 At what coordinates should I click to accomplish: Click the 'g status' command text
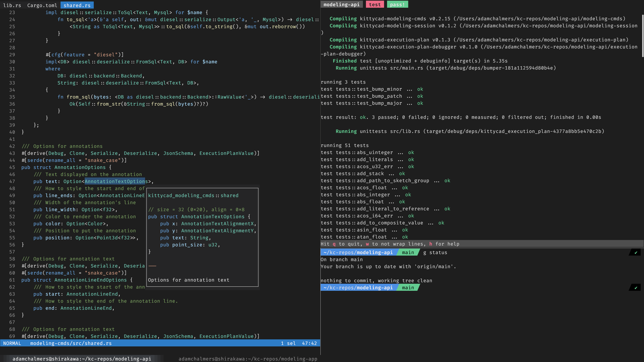(435, 253)
